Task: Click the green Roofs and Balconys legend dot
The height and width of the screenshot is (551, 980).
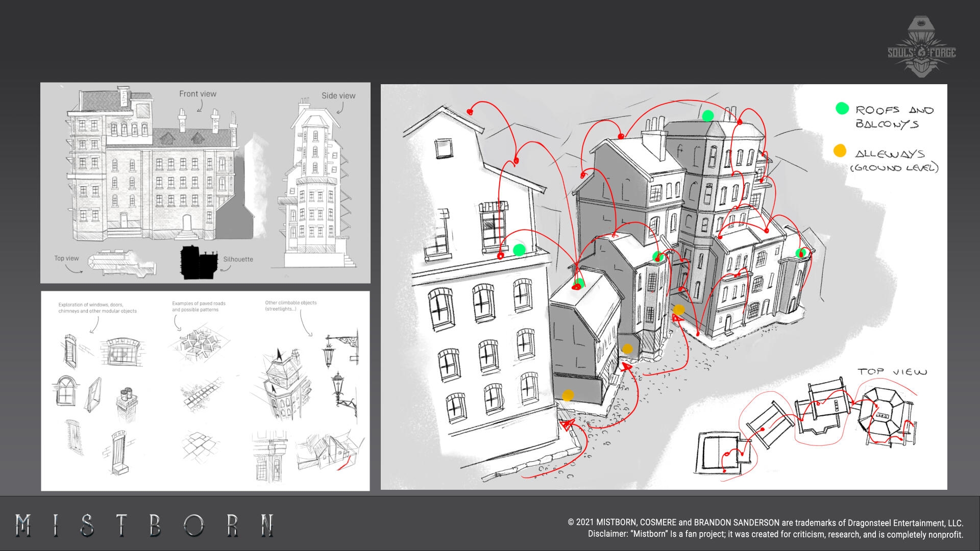Action: [x=842, y=109]
